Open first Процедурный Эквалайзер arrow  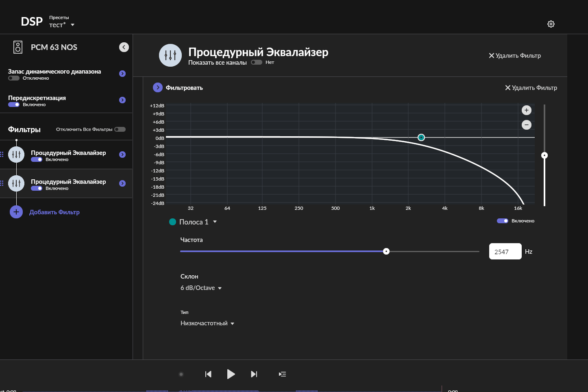(x=122, y=155)
